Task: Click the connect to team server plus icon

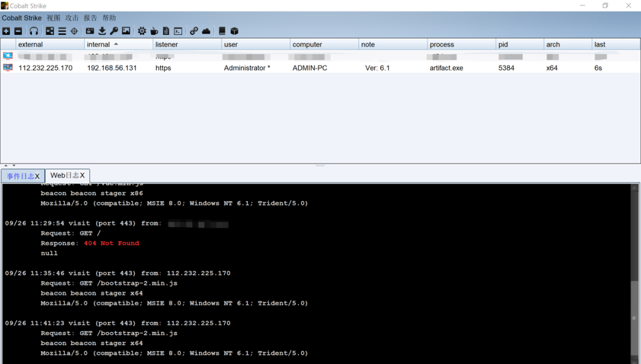Action: (x=6, y=31)
